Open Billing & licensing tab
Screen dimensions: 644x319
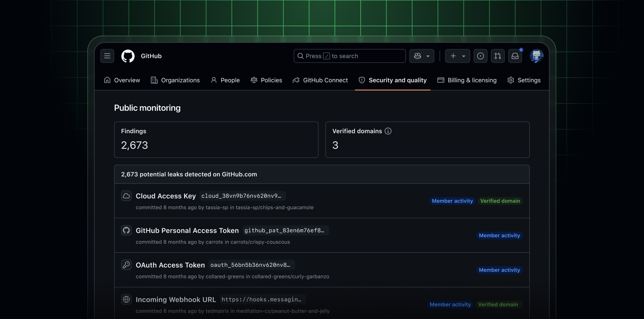pos(467,80)
